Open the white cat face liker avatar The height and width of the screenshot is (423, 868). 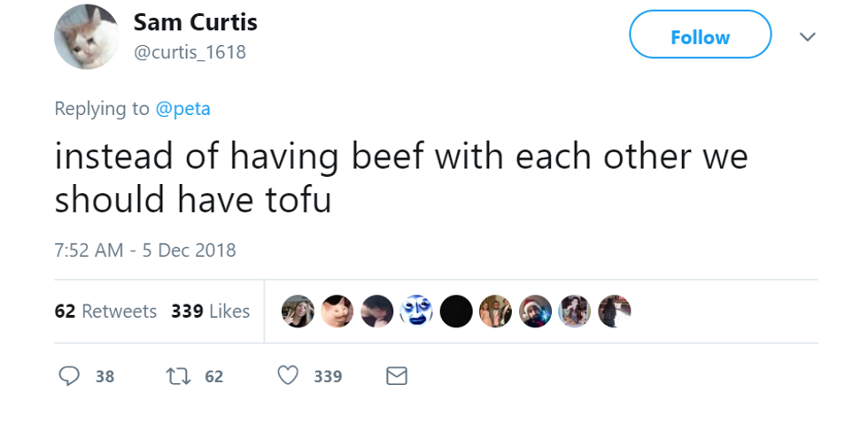(337, 311)
